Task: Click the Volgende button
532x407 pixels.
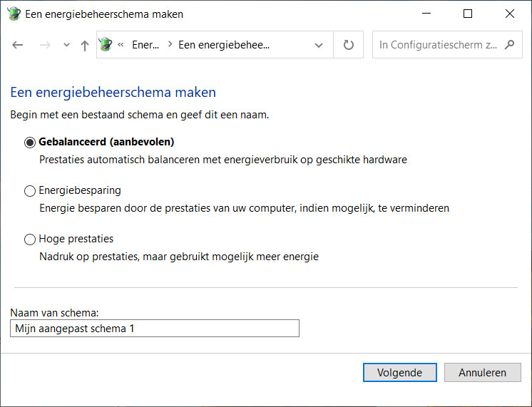Action: coord(399,372)
